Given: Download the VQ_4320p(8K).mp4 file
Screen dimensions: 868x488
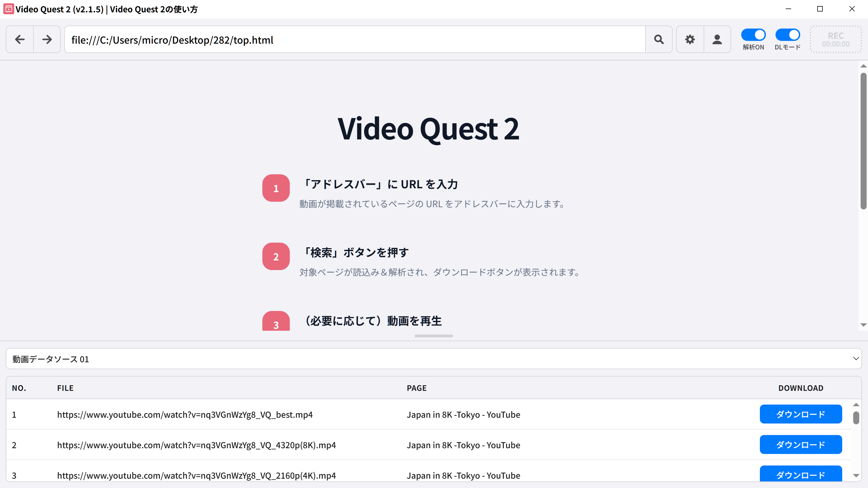Looking at the screenshot, I should click(801, 445).
